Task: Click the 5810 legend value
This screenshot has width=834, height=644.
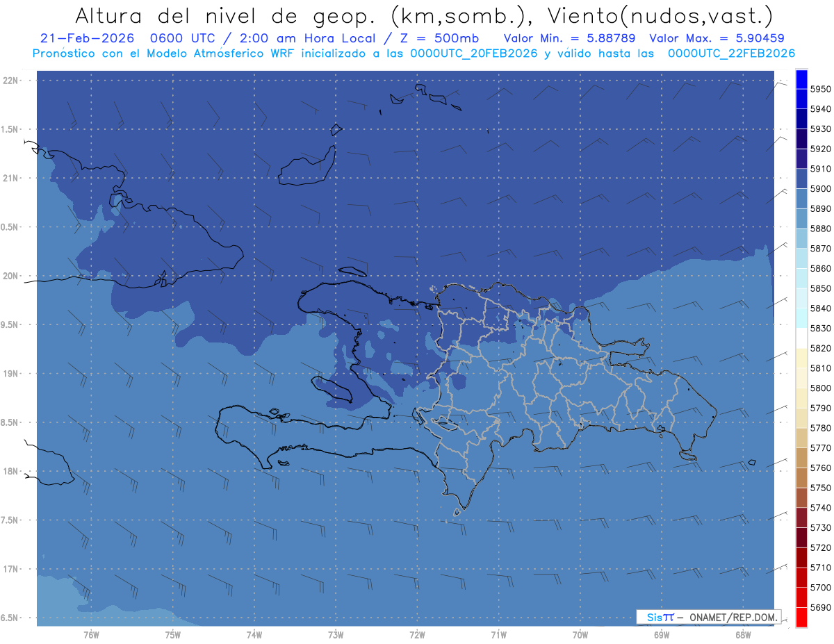Action: (820, 368)
